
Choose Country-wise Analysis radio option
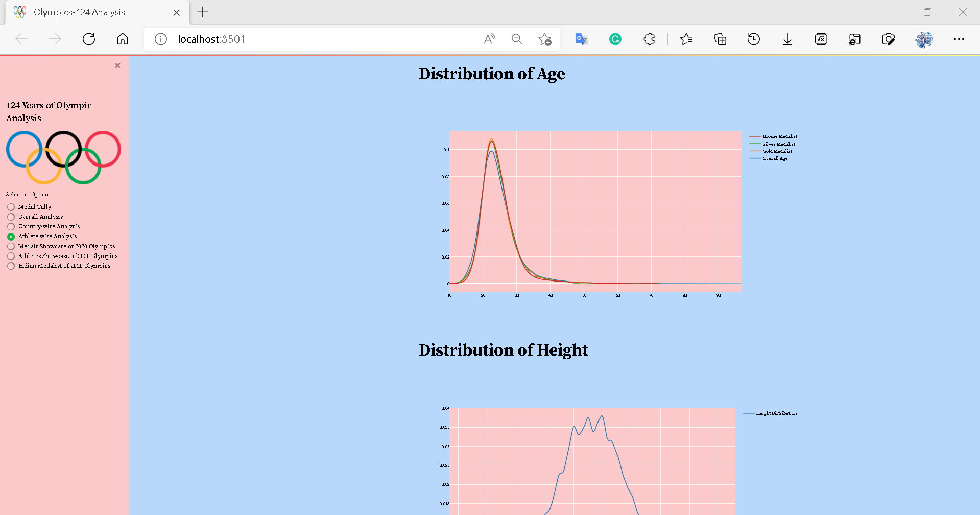pyautogui.click(x=43, y=226)
